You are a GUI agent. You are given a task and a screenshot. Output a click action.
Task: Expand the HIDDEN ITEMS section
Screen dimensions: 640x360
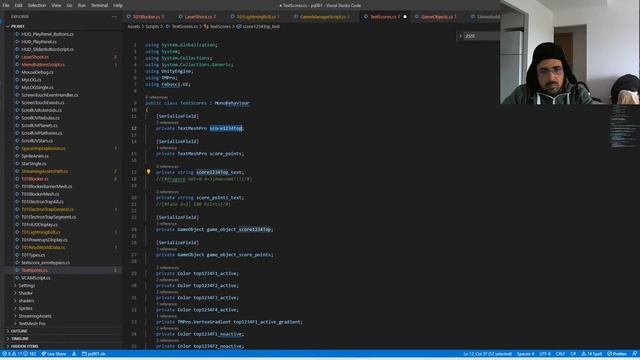pyautogui.click(x=24, y=346)
